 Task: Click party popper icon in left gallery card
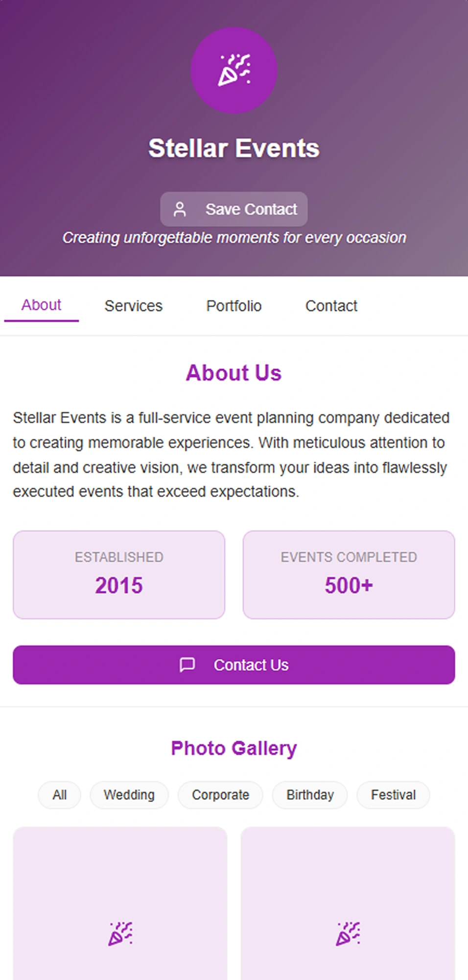point(120,933)
